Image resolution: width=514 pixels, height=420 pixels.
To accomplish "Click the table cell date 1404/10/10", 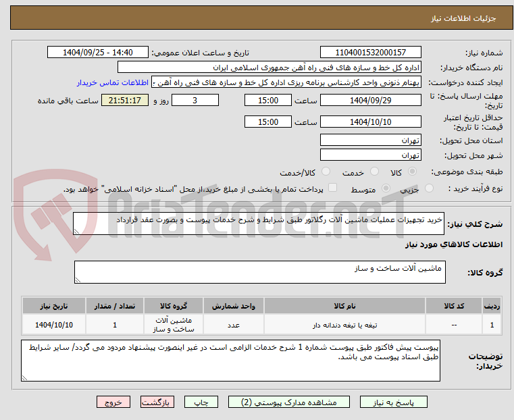I will [x=54, y=325].
